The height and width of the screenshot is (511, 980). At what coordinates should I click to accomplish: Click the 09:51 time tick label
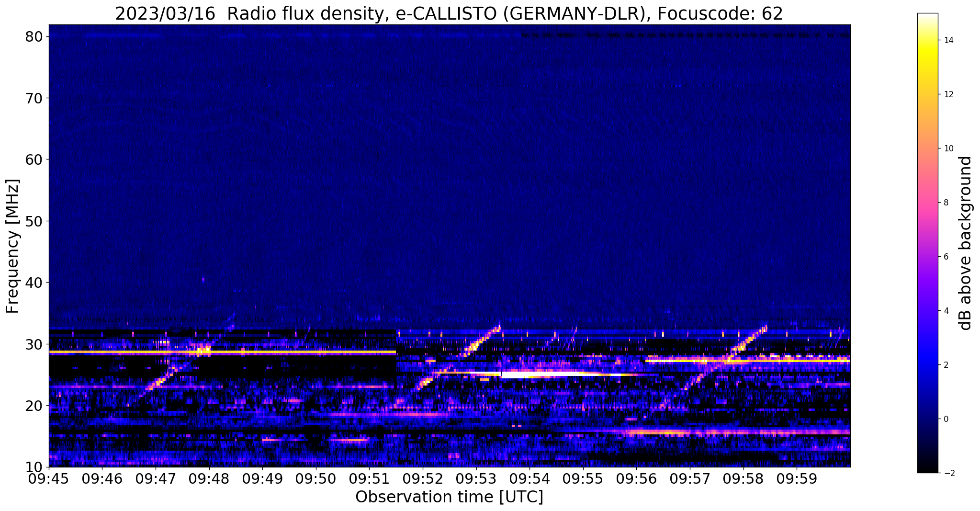click(369, 479)
